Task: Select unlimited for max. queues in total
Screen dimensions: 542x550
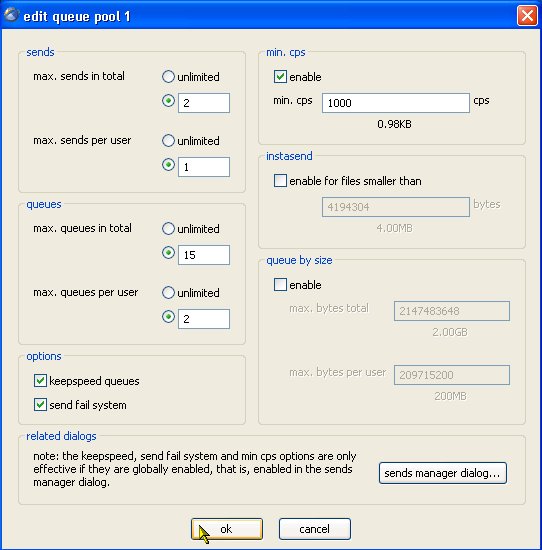Action: (x=168, y=229)
